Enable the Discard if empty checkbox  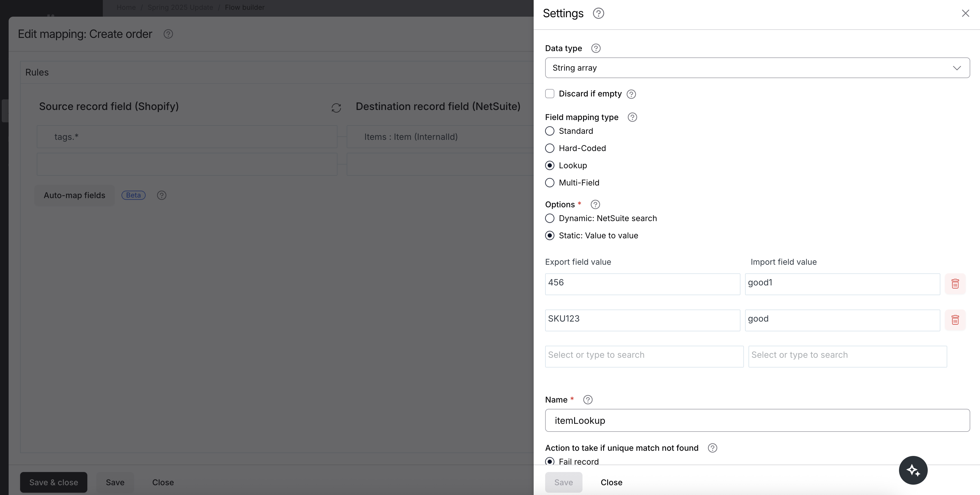click(x=549, y=94)
